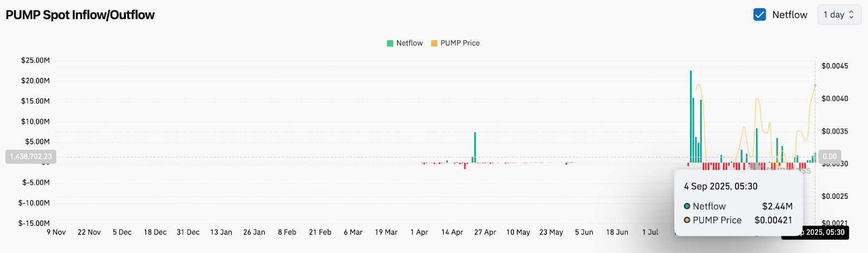Viewport: 868px width, 253px height.
Task: Click the 0.00 right-axis crosshair tag
Action: click(x=829, y=157)
